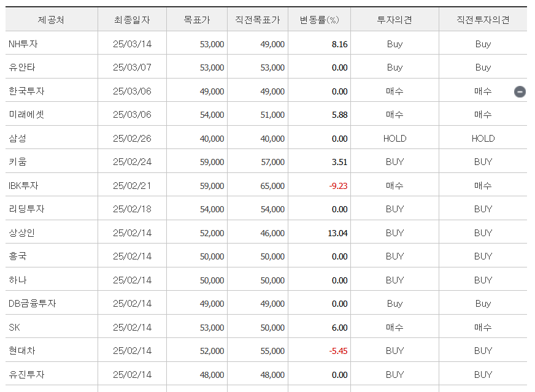
Task: Click the NH투자 provider name
Action: tap(23, 44)
